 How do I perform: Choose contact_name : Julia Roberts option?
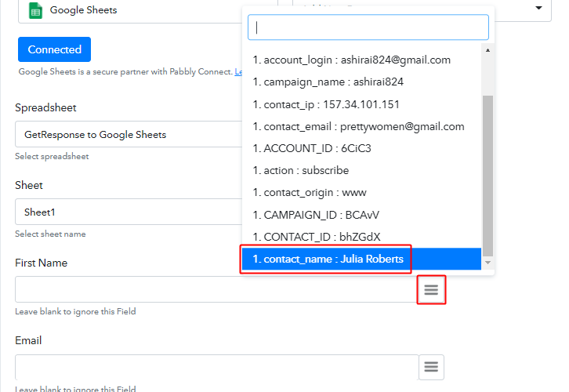click(x=361, y=259)
